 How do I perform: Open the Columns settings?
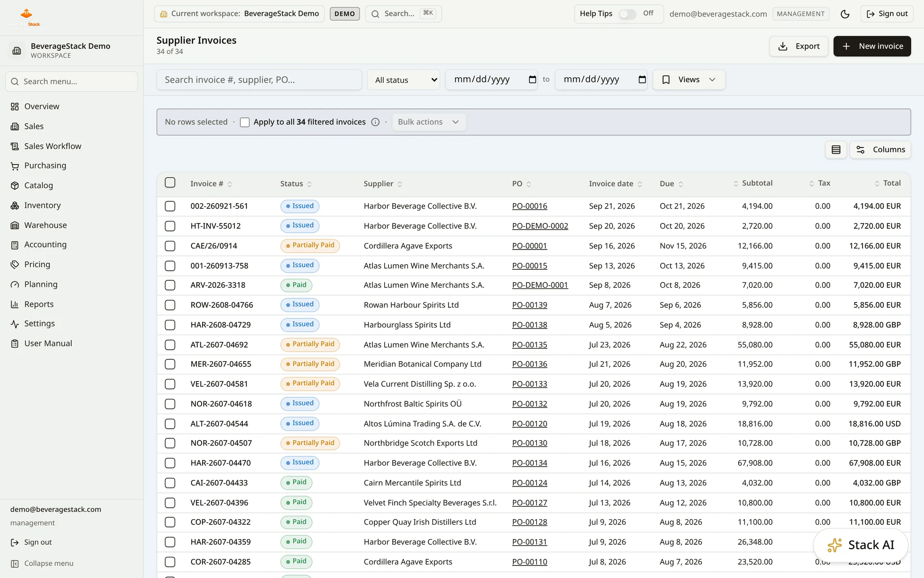click(880, 150)
